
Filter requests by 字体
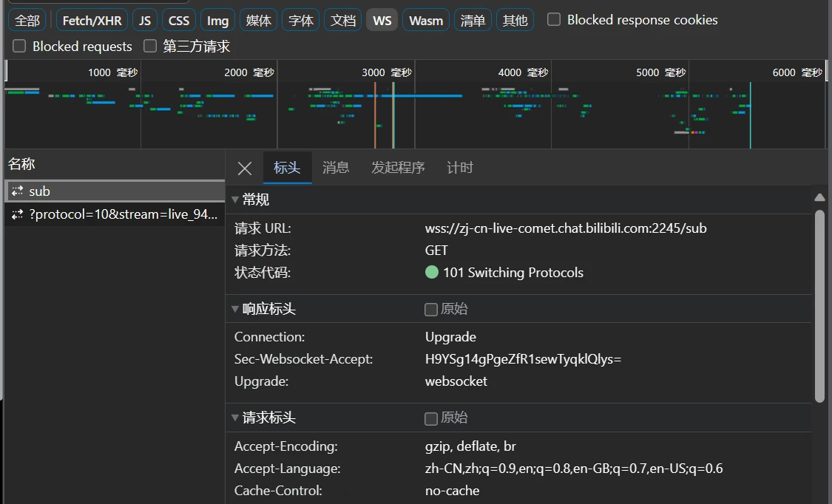pyautogui.click(x=301, y=21)
